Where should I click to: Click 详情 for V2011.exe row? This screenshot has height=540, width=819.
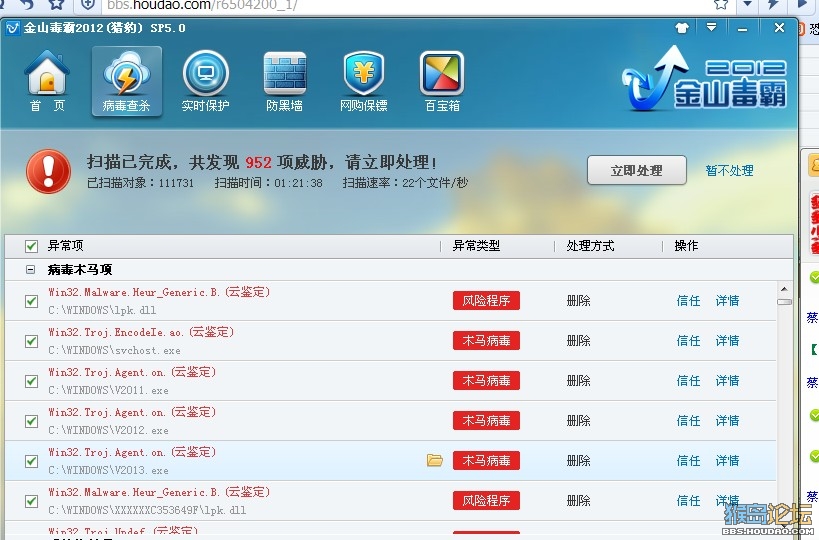[x=728, y=381]
